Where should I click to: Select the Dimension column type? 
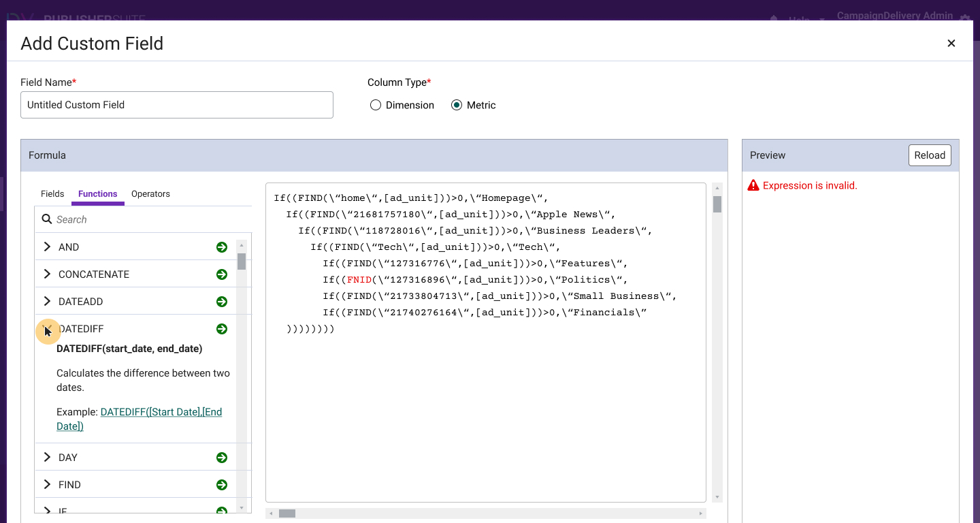click(x=375, y=104)
